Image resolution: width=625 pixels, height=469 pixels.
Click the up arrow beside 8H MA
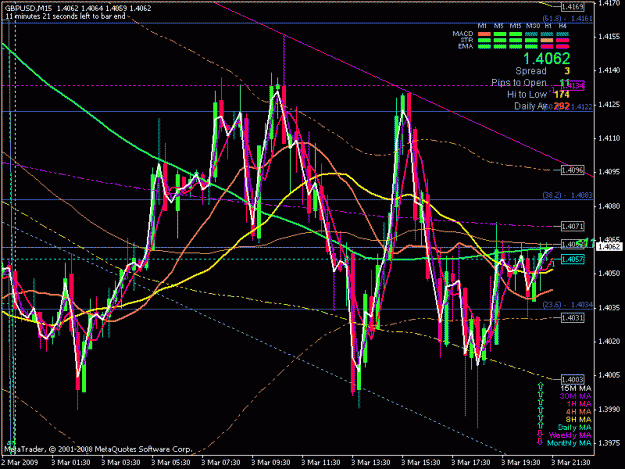540,418
